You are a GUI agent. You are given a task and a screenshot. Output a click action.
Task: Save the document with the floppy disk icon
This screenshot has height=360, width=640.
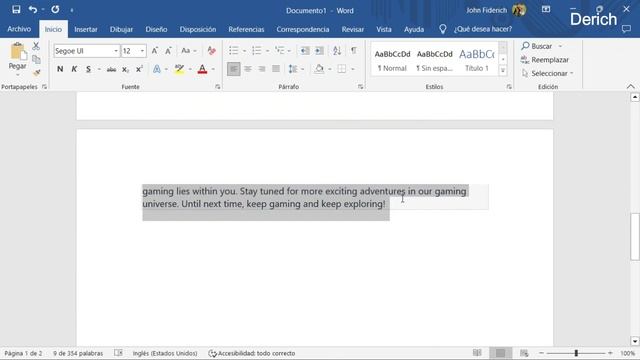coord(16,9)
